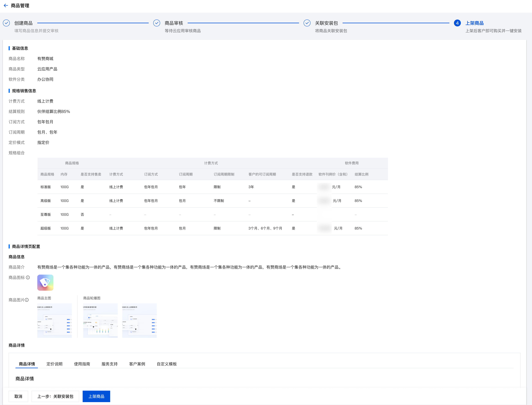532x405 pixels.
Task: Click the 商品审核 step label
Action: pos(174,23)
